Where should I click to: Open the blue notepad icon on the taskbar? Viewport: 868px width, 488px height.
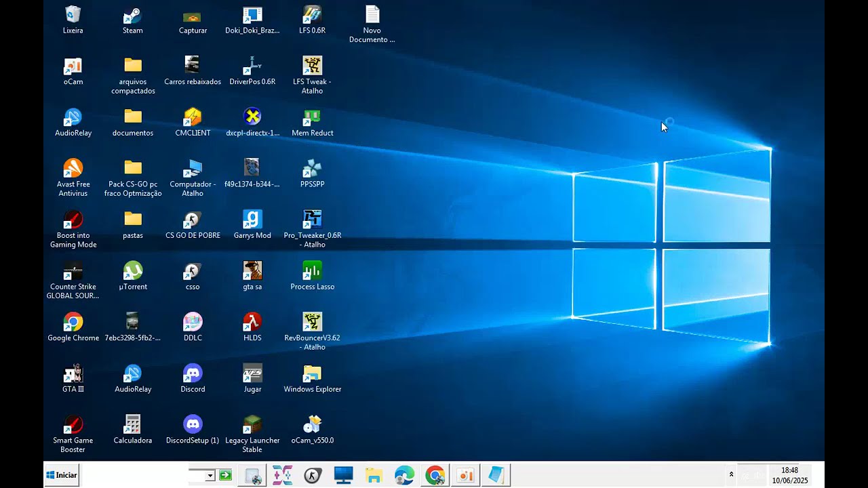click(x=496, y=476)
